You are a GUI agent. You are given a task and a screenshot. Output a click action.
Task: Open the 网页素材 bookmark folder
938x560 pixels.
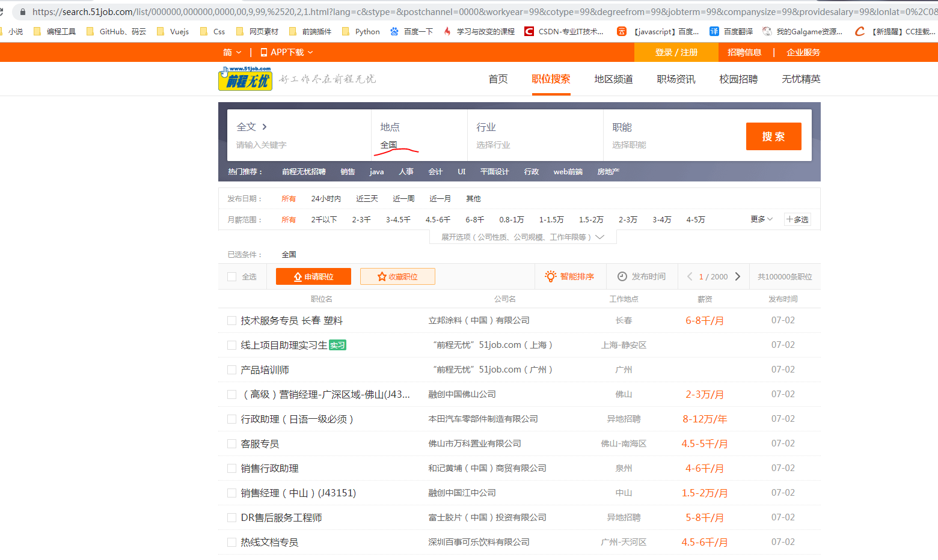tap(257, 31)
